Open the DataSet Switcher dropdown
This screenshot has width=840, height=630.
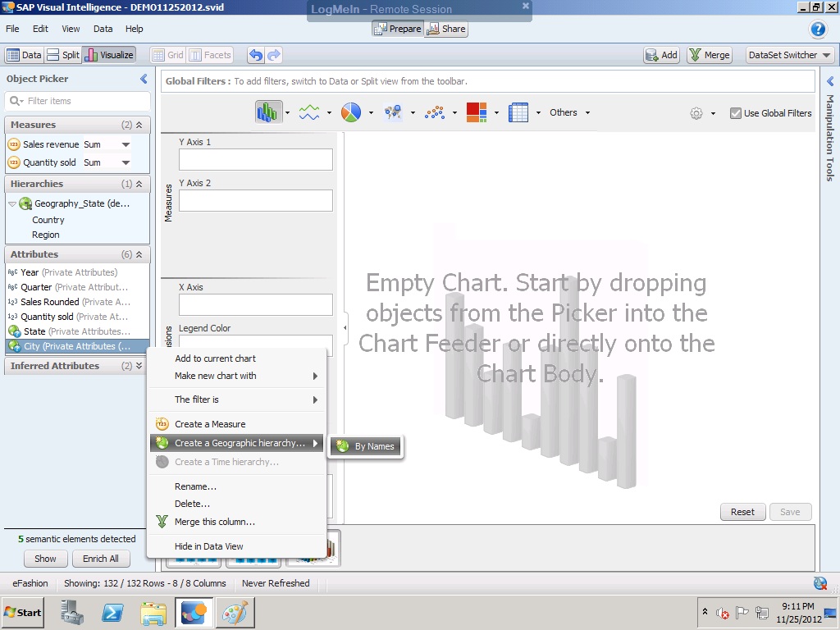790,55
